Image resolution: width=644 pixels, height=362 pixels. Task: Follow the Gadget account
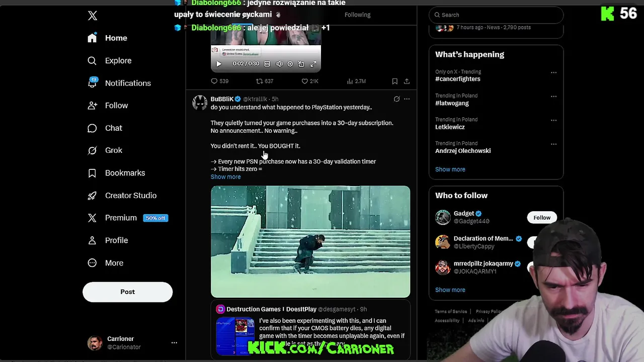(542, 218)
